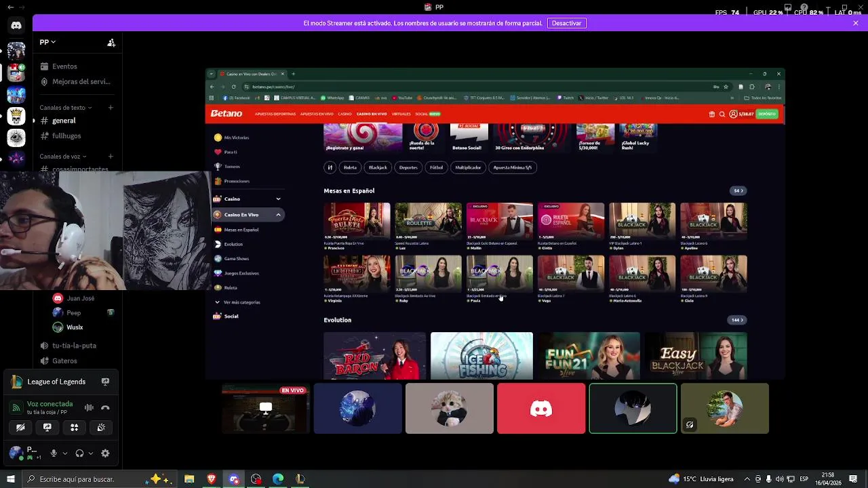Select the Ruleta filter chip
The height and width of the screenshot is (488, 868).
pyautogui.click(x=350, y=167)
